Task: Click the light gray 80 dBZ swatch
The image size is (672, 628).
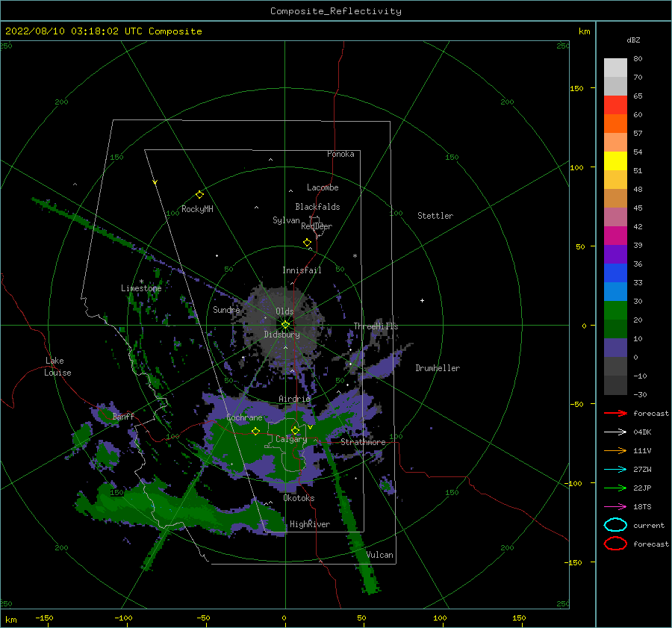Action: click(x=615, y=67)
